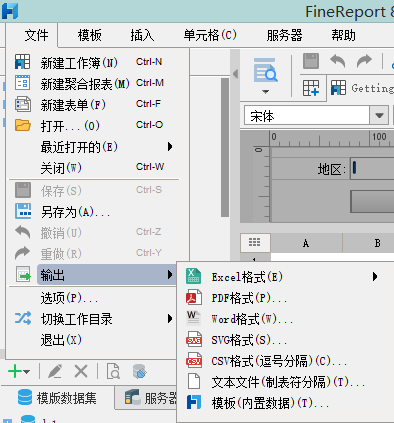Choose 退出(X) menu entry
Viewport: 394px width, 423px height.
click(x=94, y=340)
